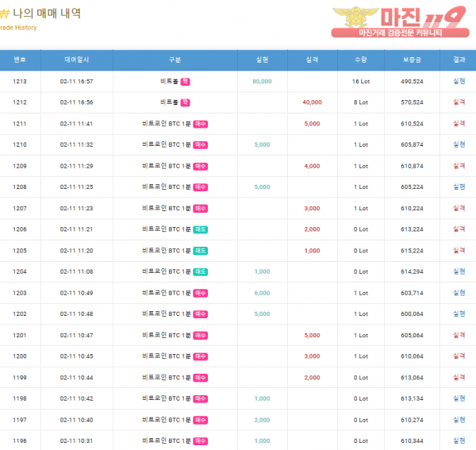Click the pink badge in row 1212

[185, 102]
